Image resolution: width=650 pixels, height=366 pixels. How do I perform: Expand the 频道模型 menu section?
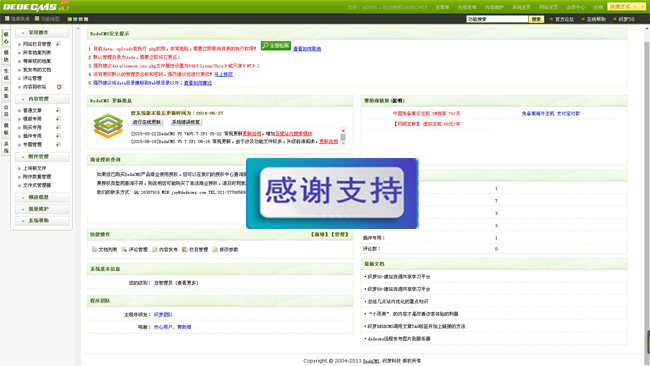click(42, 197)
